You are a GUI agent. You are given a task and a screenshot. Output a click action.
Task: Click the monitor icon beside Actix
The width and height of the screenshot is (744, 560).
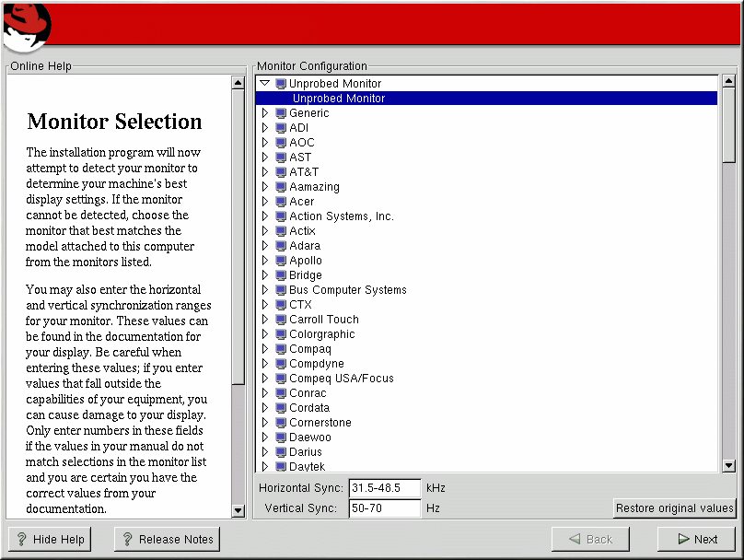[281, 231]
